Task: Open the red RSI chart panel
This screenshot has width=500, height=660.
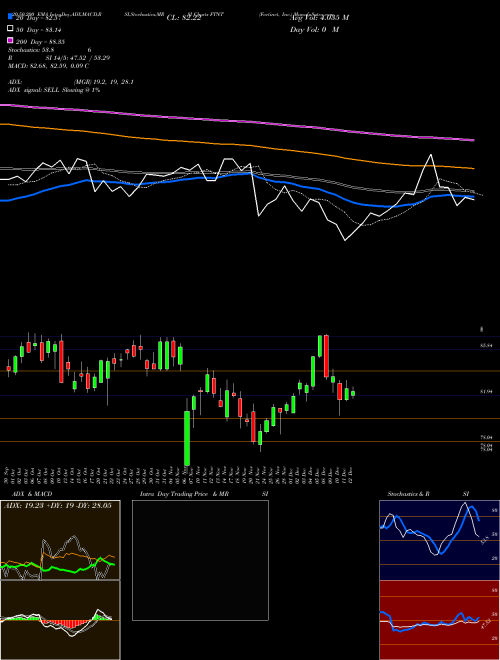Action: click(439, 620)
